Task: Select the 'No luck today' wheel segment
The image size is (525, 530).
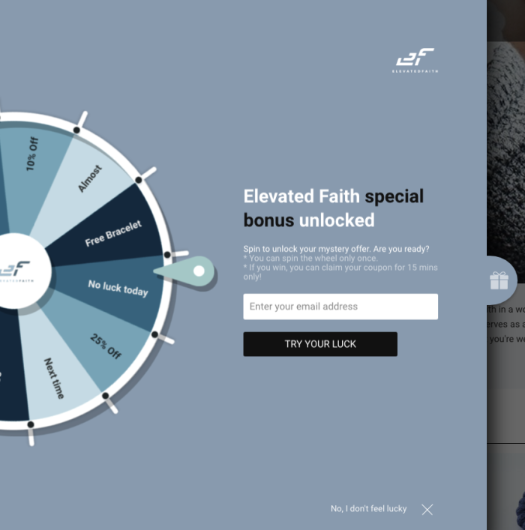Action: coord(117,289)
